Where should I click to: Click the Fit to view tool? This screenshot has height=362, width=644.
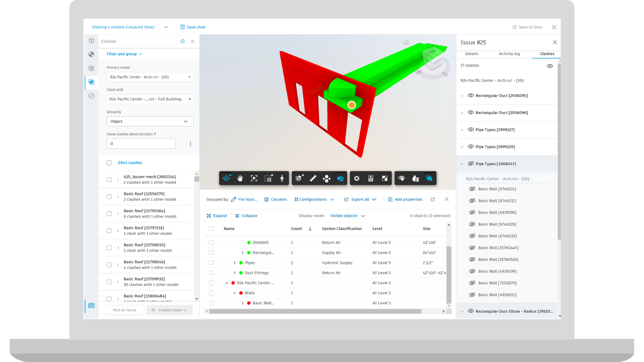[x=254, y=178]
